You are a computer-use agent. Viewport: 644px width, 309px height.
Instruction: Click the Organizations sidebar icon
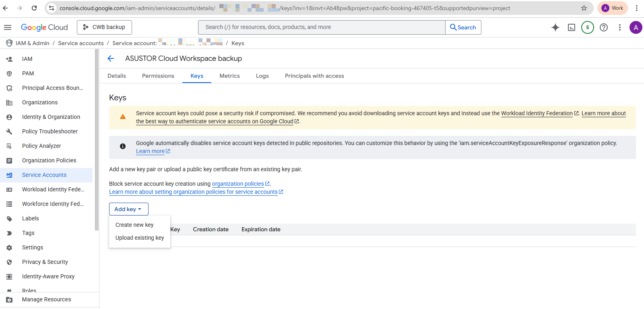tap(9, 102)
